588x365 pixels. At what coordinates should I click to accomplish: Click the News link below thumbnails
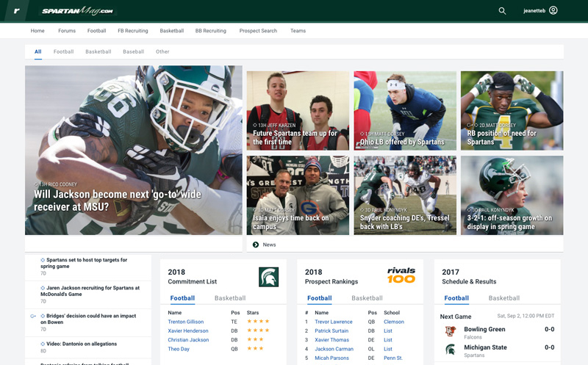269,245
